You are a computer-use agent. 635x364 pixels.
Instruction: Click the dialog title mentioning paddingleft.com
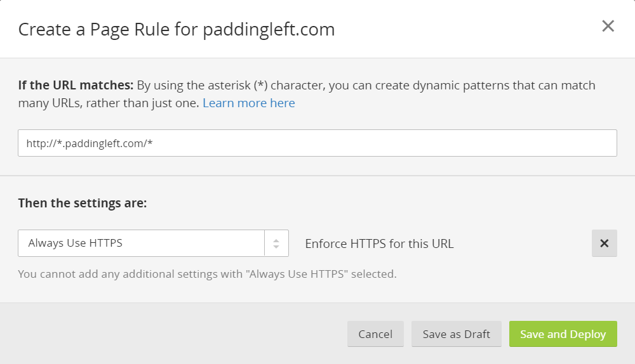pos(177,30)
